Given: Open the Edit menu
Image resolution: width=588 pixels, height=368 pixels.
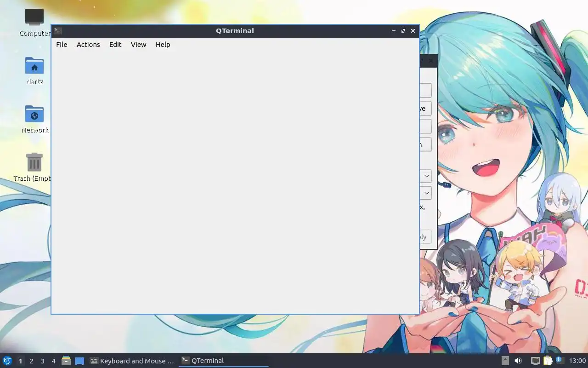Looking at the screenshot, I should click(x=115, y=45).
